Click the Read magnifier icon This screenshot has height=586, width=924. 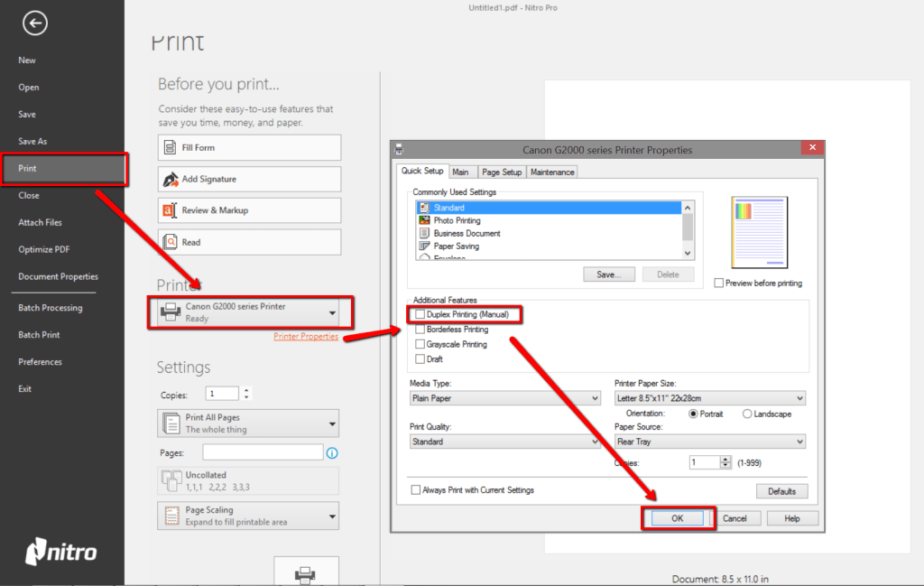pos(171,242)
